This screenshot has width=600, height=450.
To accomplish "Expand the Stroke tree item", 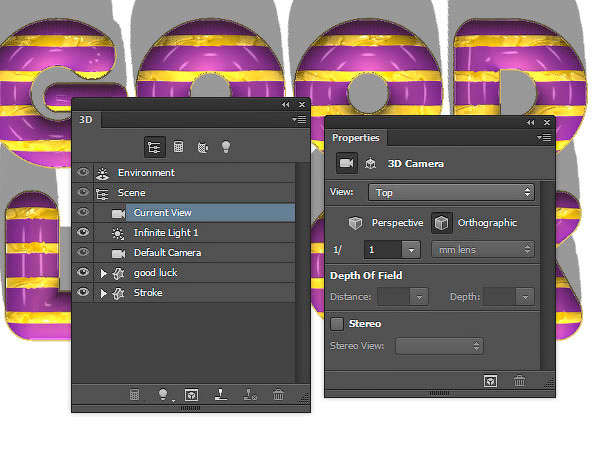I will click(103, 293).
